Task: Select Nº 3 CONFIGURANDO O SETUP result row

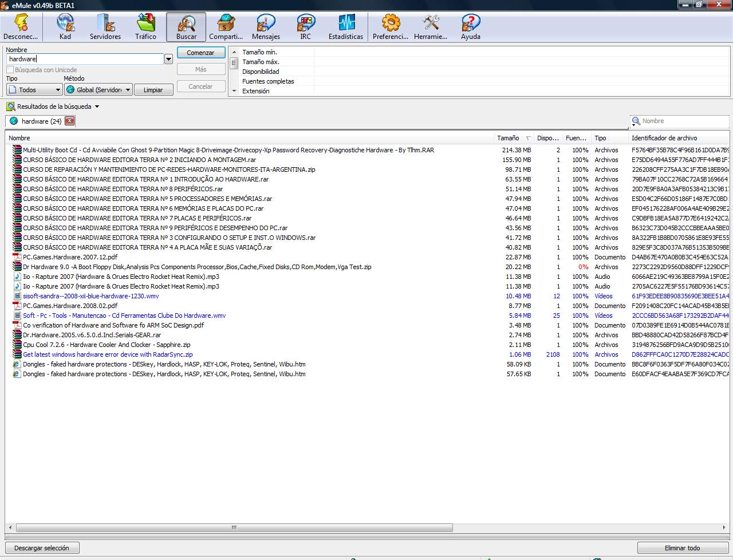Action: [368, 238]
